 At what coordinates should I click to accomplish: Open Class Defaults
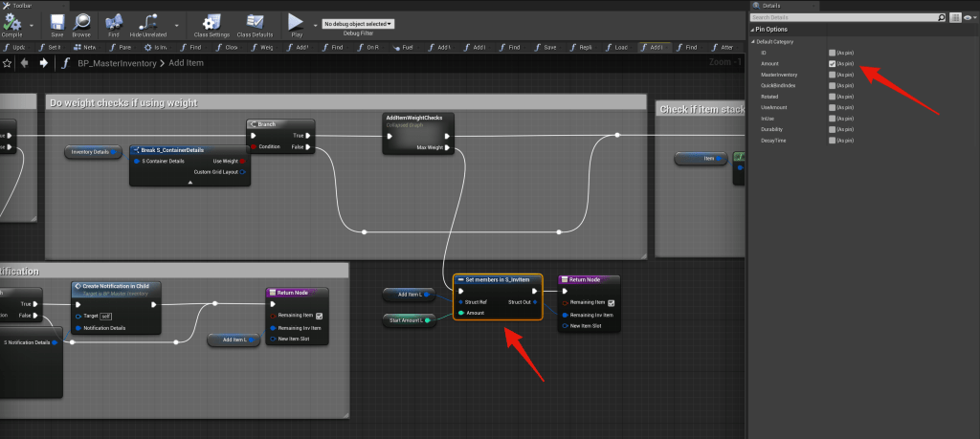pyautogui.click(x=255, y=21)
